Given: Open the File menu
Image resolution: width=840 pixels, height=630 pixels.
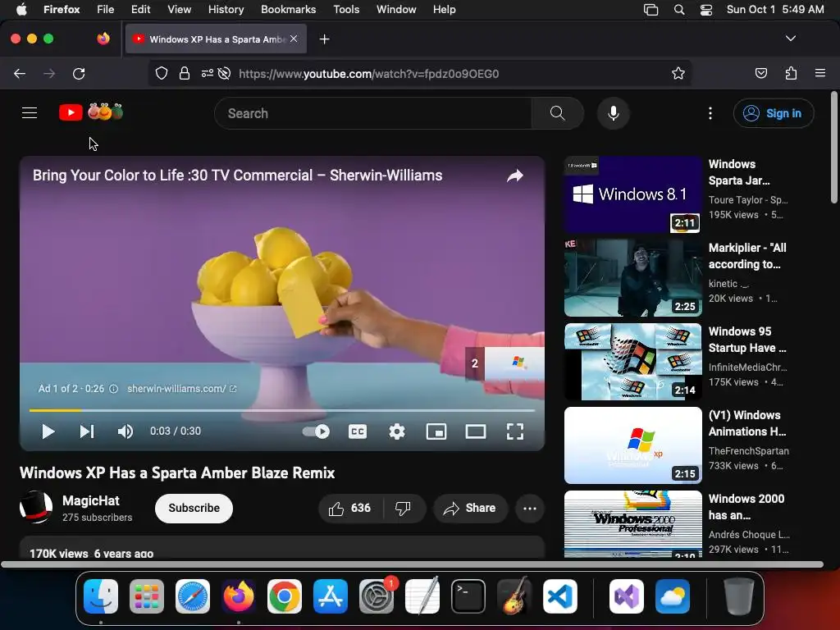Looking at the screenshot, I should [x=105, y=9].
